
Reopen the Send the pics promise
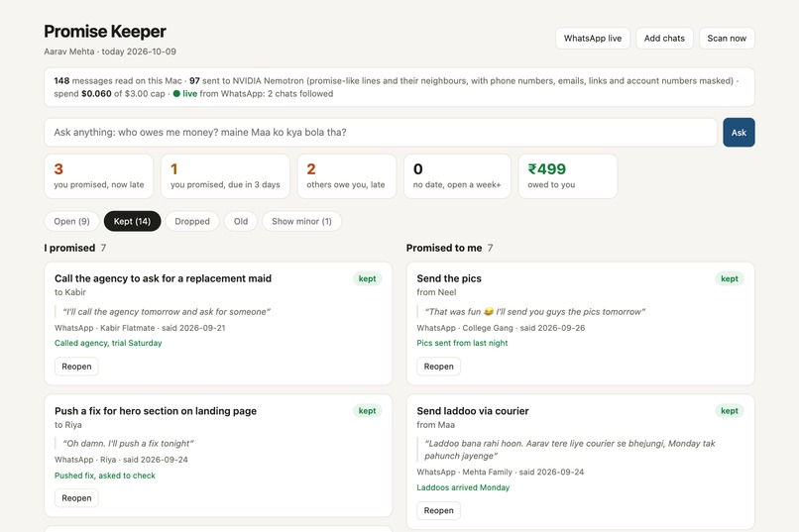tap(439, 367)
